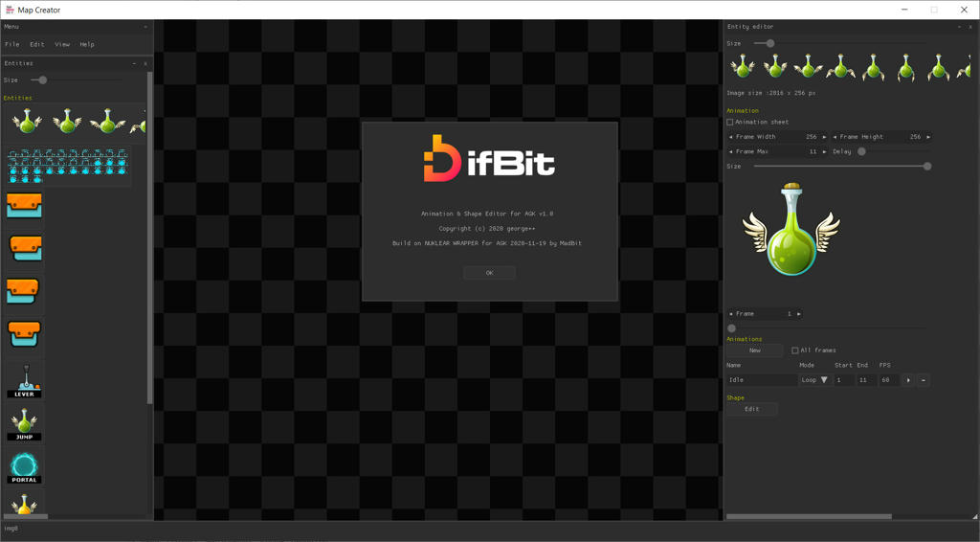The height and width of the screenshot is (542, 980).
Task: Select the yellow potion entity at list bottom
Action: click(x=24, y=504)
